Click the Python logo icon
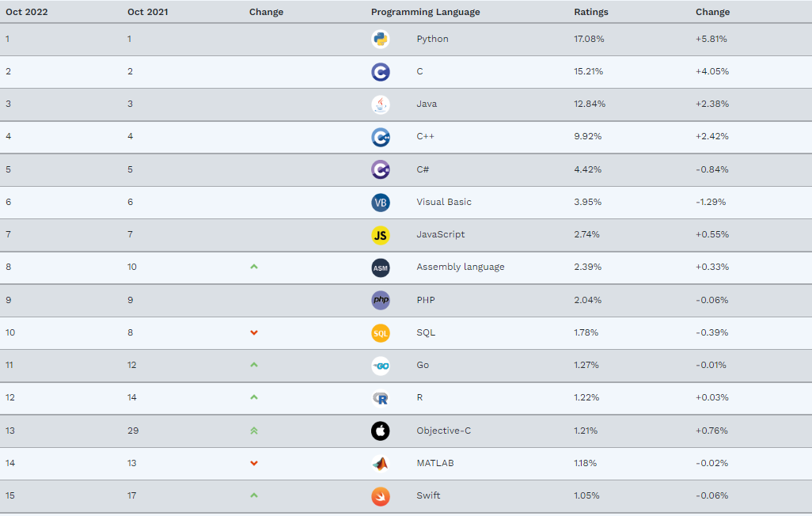 (381, 39)
